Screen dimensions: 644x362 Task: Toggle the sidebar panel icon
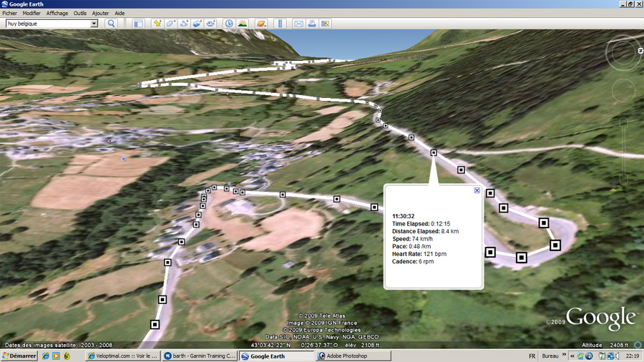tap(139, 24)
